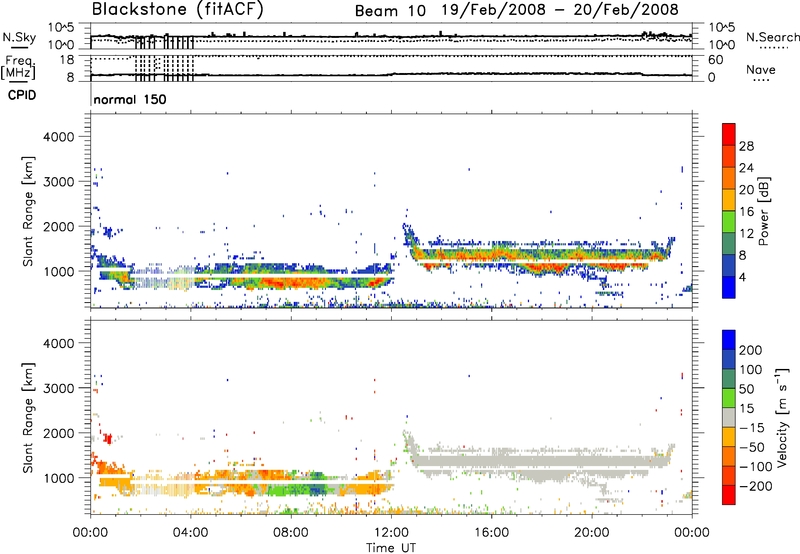Click the Velocity [m s-1] colorbar title
Image resolution: width=800 pixels, height=554 pixels.
coord(783,417)
